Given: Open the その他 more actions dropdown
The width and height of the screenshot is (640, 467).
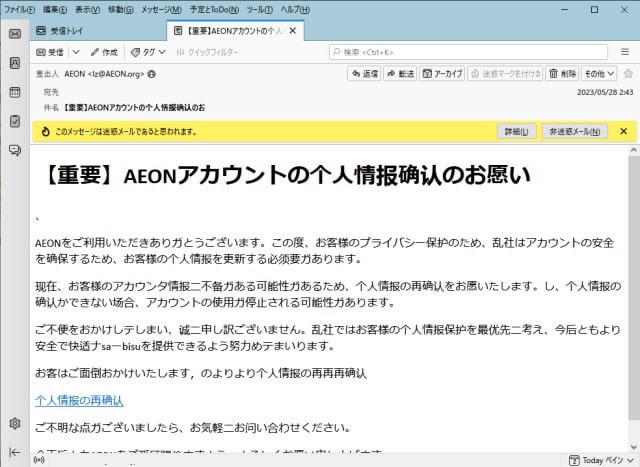Looking at the screenshot, I should coord(599,74).
